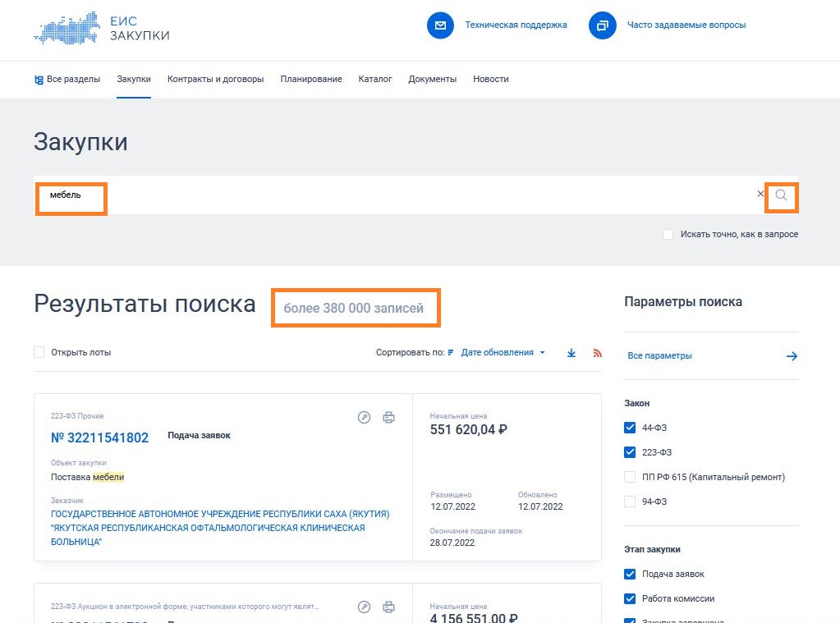
Task: Uncheck the 44-ФЗ law filter
Action: point(630,428)
